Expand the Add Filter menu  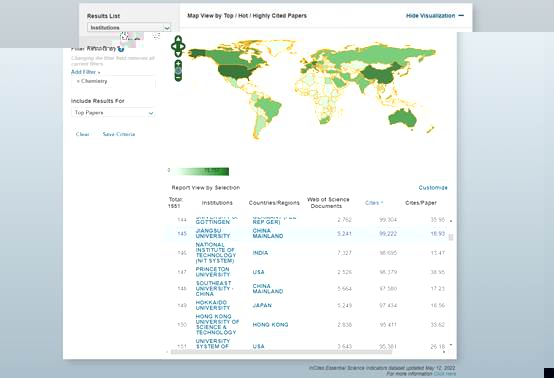click(86, 72)
